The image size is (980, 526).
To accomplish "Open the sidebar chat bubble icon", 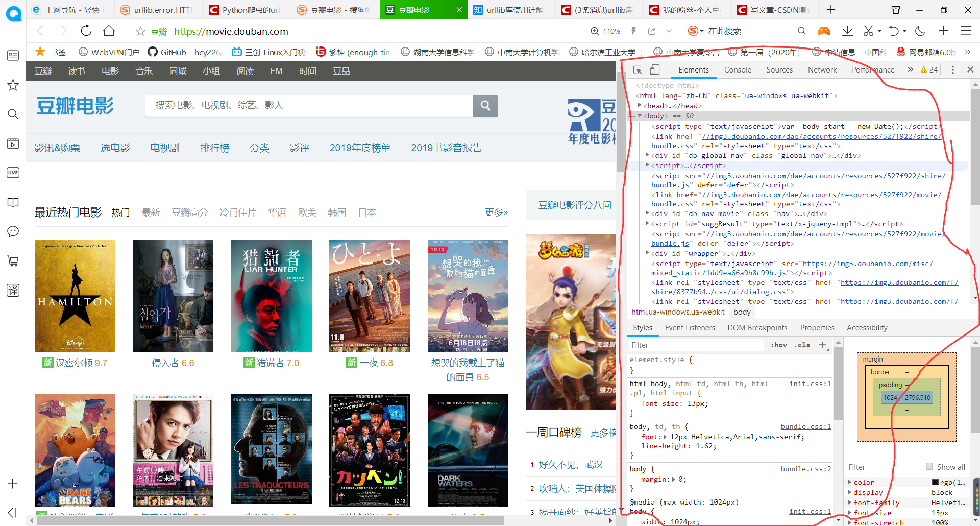I will (x=13, y=231).
